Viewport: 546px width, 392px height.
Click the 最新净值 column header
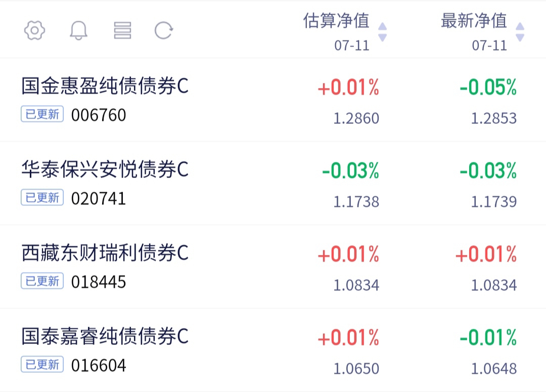474,21
